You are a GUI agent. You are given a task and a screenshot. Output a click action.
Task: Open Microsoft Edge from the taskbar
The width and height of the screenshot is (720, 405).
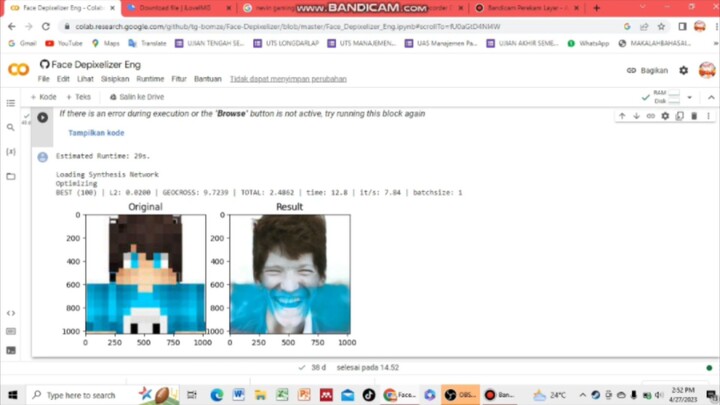click(x=217, y=395)
